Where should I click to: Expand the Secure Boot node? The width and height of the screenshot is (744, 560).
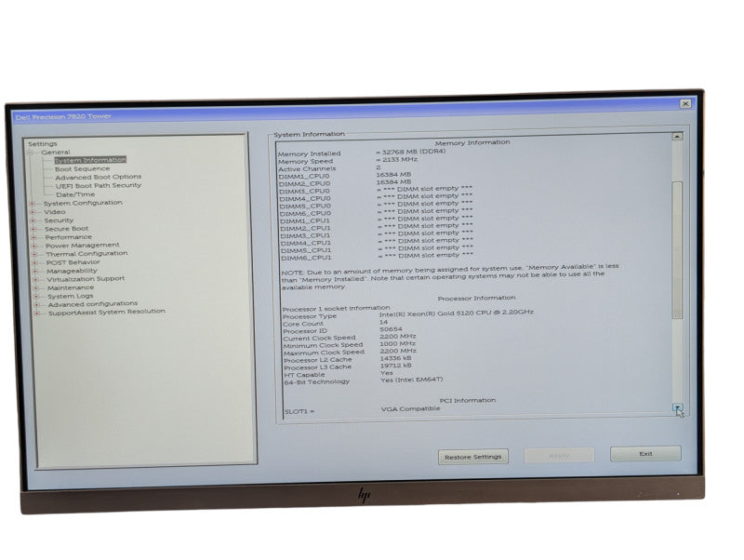33,230
